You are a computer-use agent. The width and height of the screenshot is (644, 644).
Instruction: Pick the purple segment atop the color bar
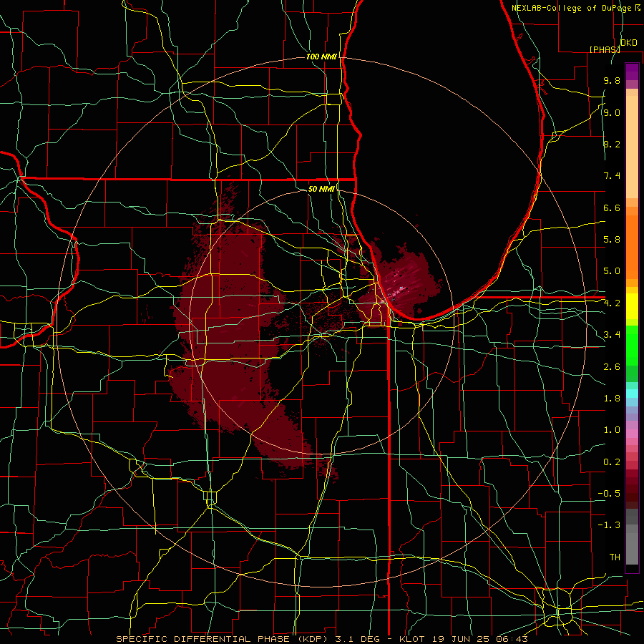(632, 72)
